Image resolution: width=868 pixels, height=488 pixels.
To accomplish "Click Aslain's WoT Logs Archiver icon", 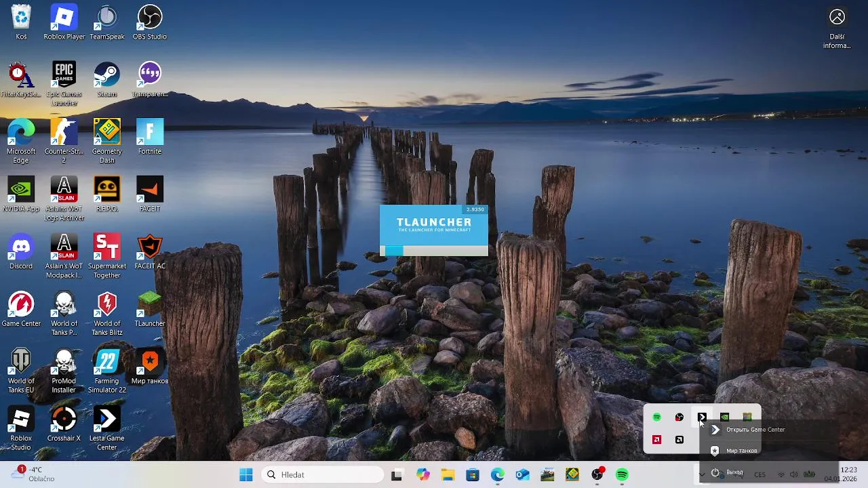I will coord(64,199).
